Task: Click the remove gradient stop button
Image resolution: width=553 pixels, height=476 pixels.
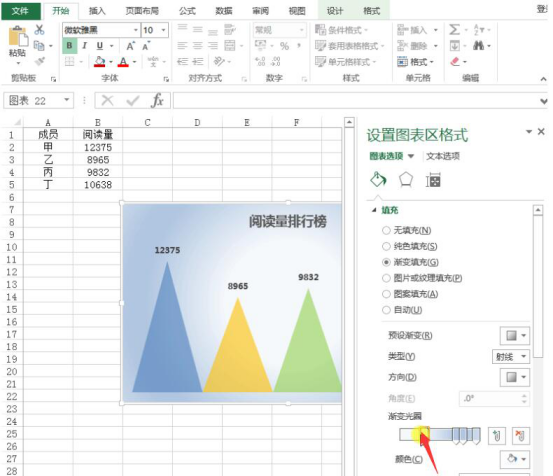Action: 521,435
